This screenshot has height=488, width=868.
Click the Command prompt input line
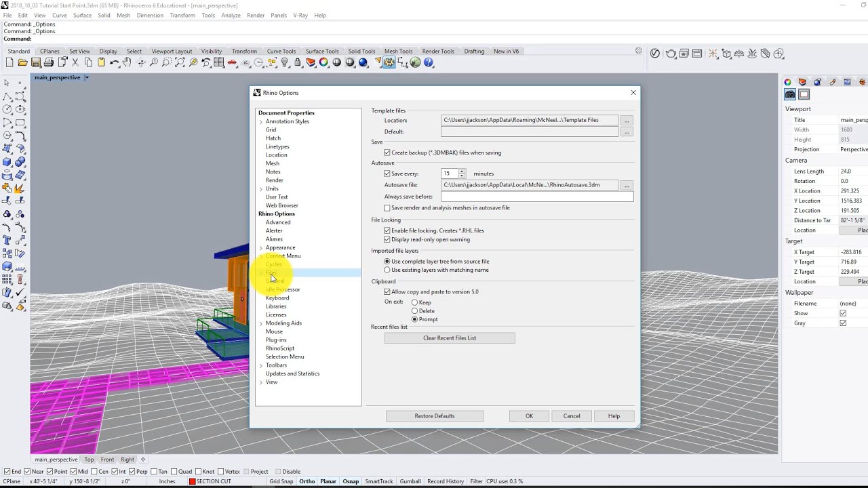[434, 39]
